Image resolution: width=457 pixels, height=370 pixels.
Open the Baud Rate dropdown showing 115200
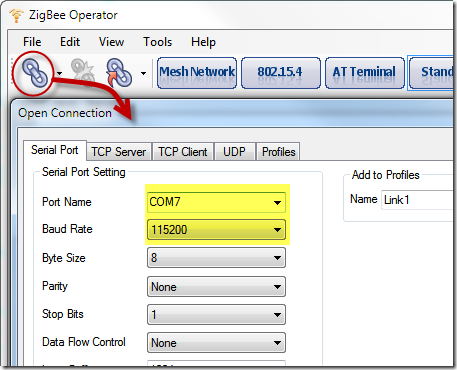point(216,230)
